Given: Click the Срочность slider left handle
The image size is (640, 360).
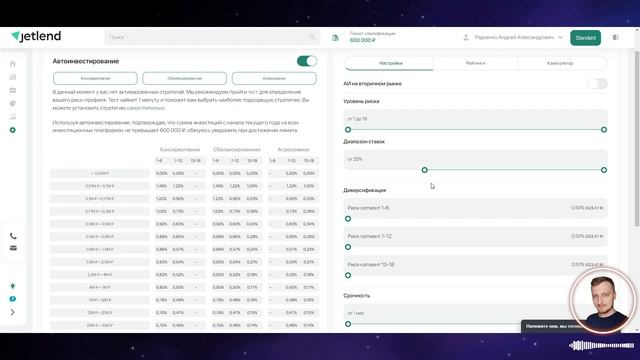Looking at the screenshot, I should (x=348, y=324).
